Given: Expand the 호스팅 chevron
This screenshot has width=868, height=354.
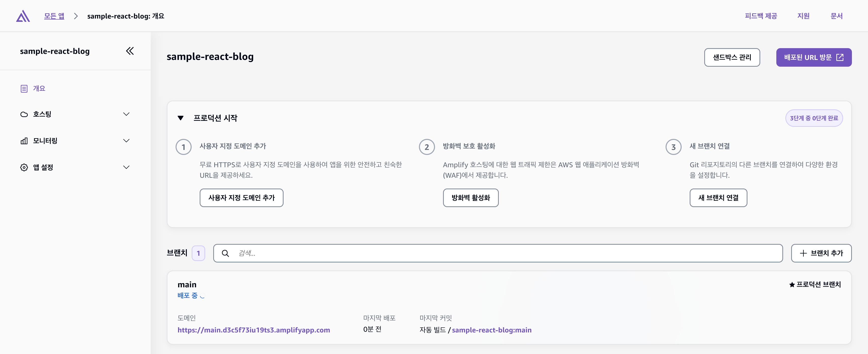Looking at the screenshot, I should 126,114.
